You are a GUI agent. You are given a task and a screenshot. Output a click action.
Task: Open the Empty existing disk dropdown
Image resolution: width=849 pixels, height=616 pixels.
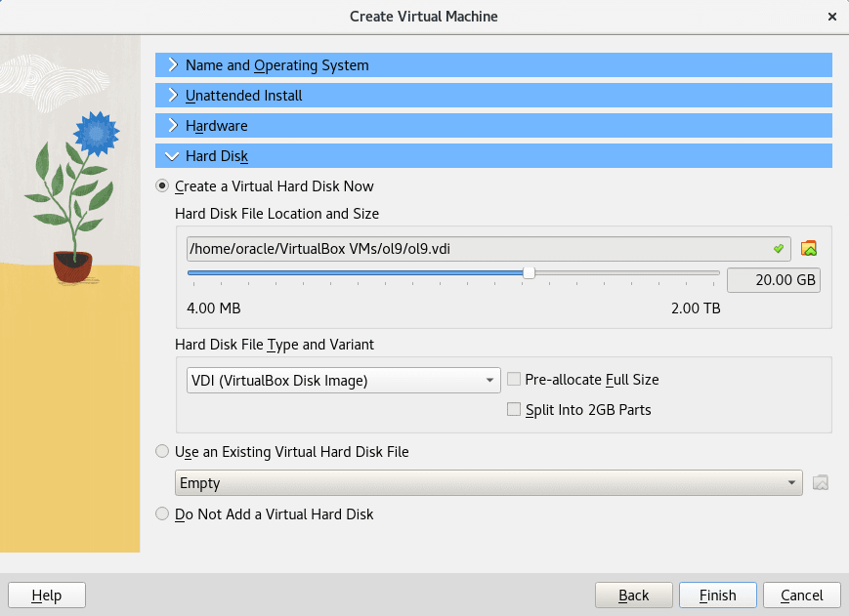point(488,482)
